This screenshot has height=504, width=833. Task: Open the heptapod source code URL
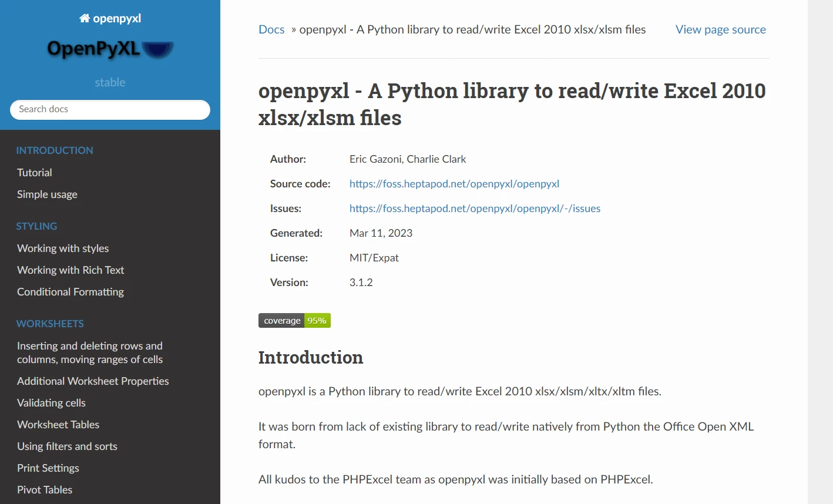point(454,184)
